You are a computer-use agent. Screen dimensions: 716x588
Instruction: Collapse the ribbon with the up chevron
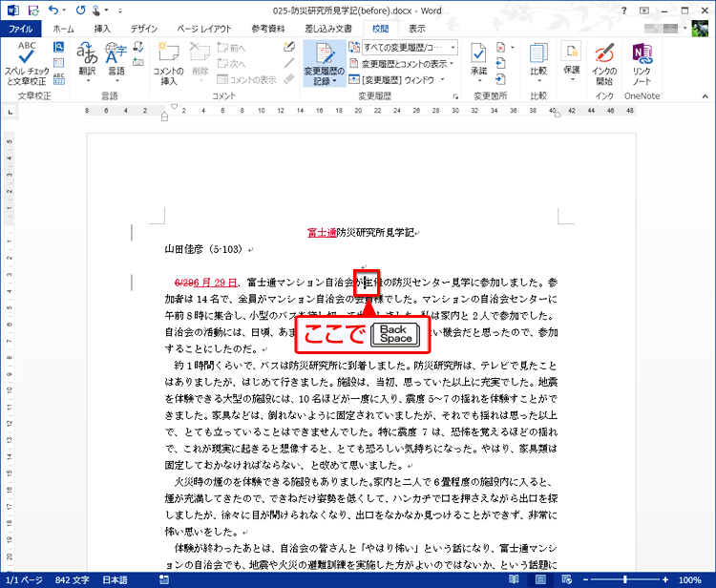coord(705,96)
